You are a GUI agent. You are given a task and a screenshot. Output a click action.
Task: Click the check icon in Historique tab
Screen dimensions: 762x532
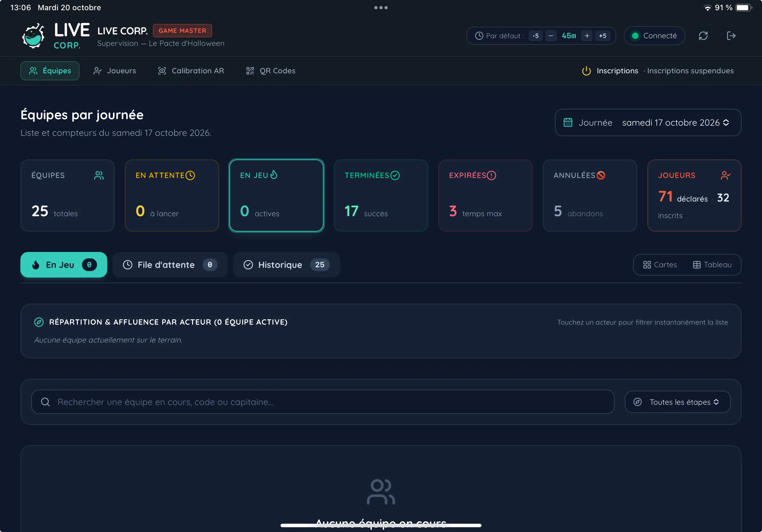248,265
